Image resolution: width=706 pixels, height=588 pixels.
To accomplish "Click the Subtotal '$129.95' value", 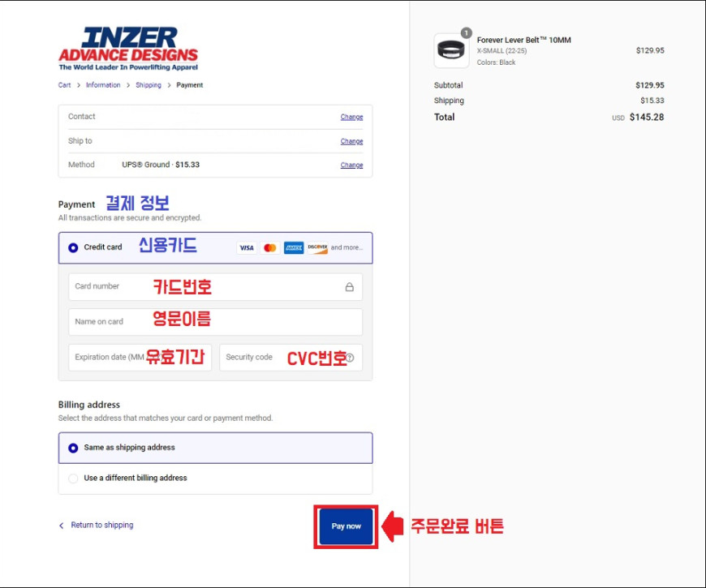I will point(650,85).
